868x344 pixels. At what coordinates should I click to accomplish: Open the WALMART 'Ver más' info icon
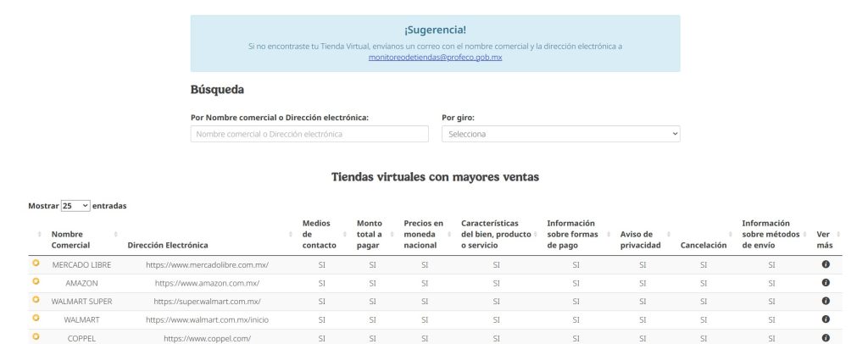pos(826,319)
